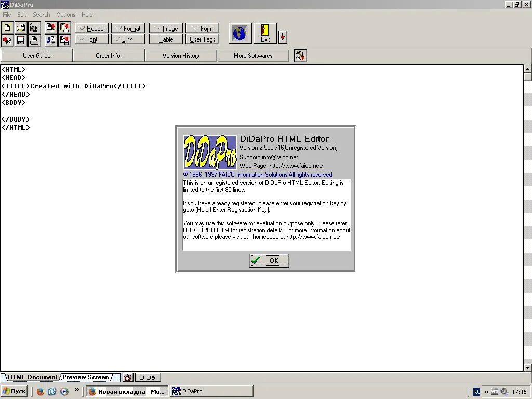This screenshot has width=532, height=399.
Task: Open the Edit menu
Action: (x=22, y=15)
